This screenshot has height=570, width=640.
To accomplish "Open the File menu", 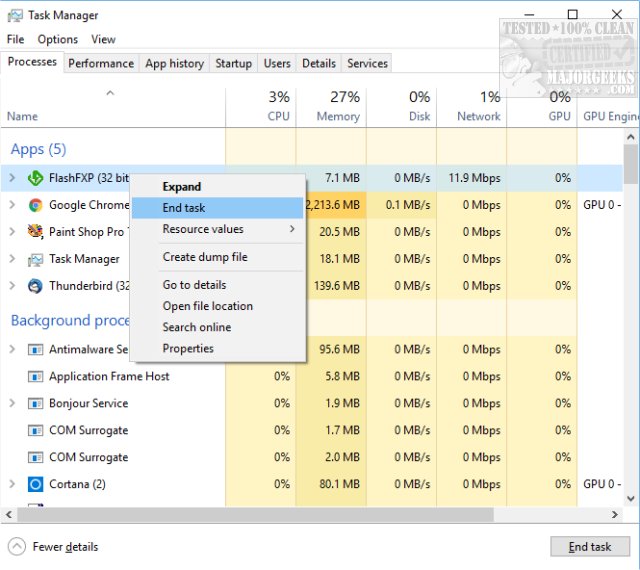I will coord(16,40).
